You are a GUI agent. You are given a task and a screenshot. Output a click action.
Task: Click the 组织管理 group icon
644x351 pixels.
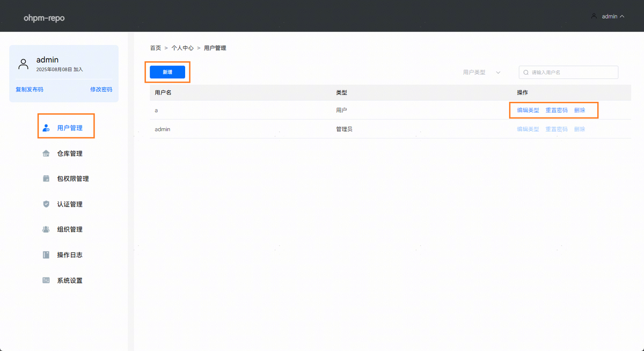click(x=46, y=229)
